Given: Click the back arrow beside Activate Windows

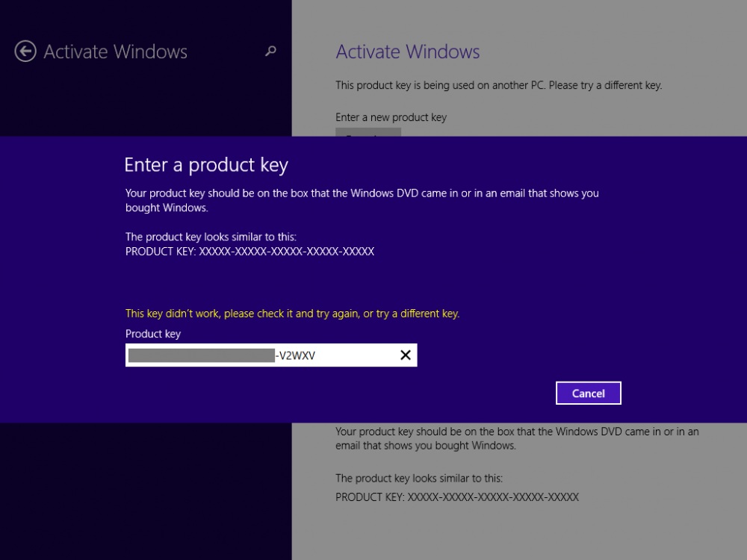Looking at the screenshot, I should (x=25, y=52).
